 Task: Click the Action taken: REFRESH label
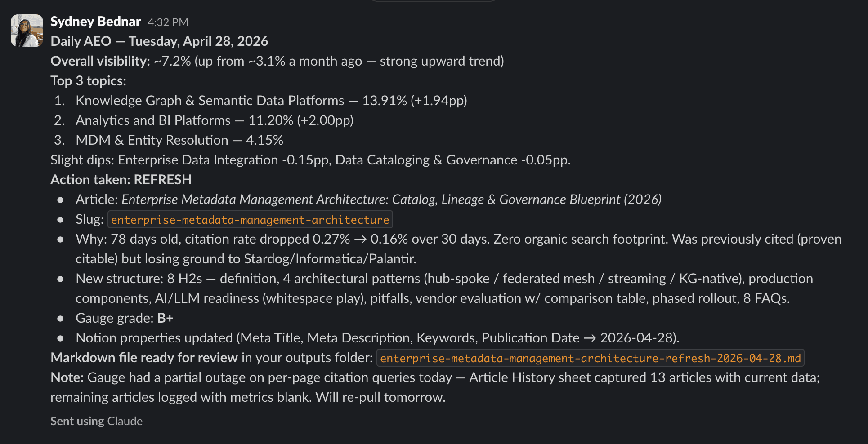[121, 180]
